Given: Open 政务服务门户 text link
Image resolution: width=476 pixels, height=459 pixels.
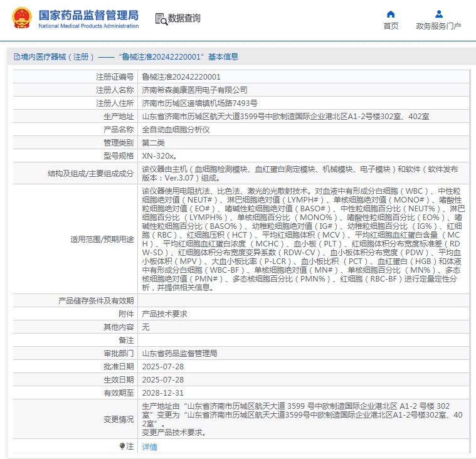Looking at the screenshot, I should point(438,26).
